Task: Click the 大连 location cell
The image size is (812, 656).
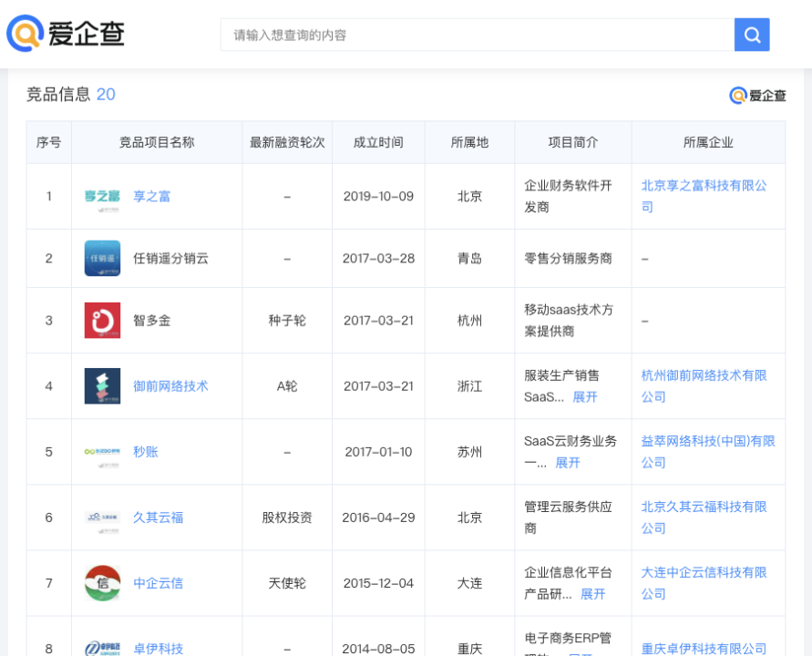Action: coord(469,583)
